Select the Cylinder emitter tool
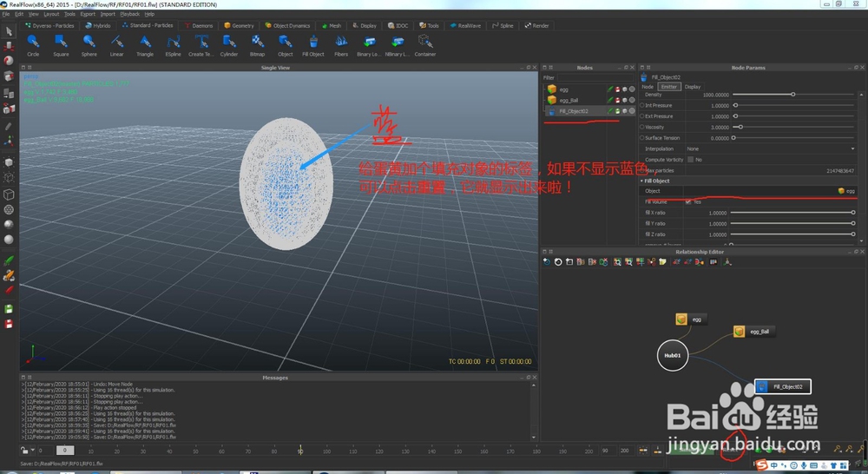The width and height of the screenshot is (868, 474). point(229,45)
